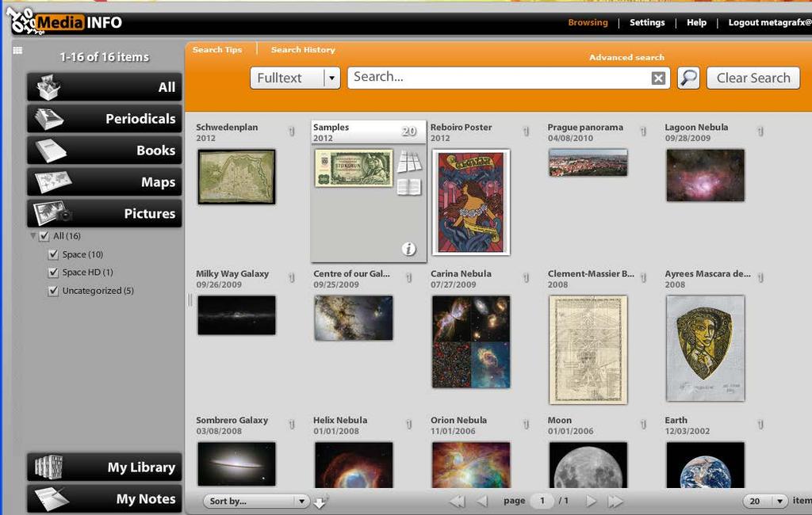This screenshot has width=812, height=515.
Task: Click the paperclip icon next to Helix Nebula
Action: (x=408, y=425)
